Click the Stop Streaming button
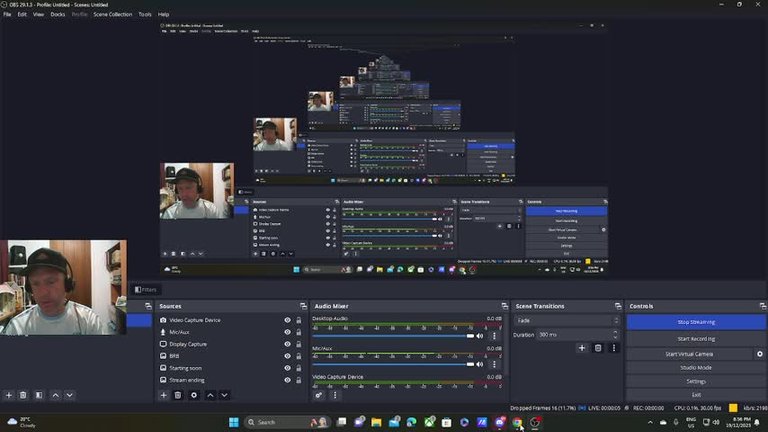Image resolution: width=768 pixels, height=432 pixels. [x=696, y=322]
